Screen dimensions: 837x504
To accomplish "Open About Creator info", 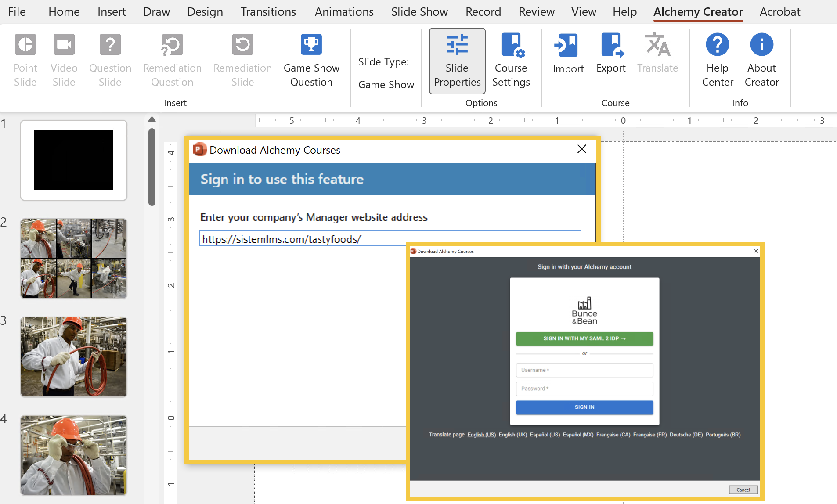I will coord(762,60).
